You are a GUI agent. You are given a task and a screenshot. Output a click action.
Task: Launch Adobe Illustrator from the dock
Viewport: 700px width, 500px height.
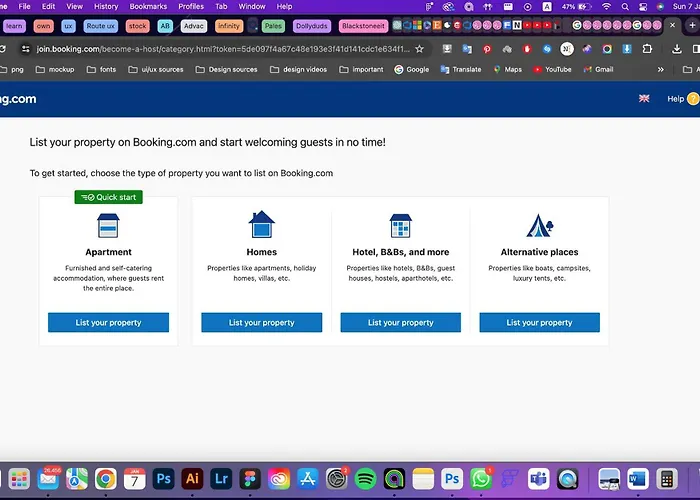(x=192, y=479)
